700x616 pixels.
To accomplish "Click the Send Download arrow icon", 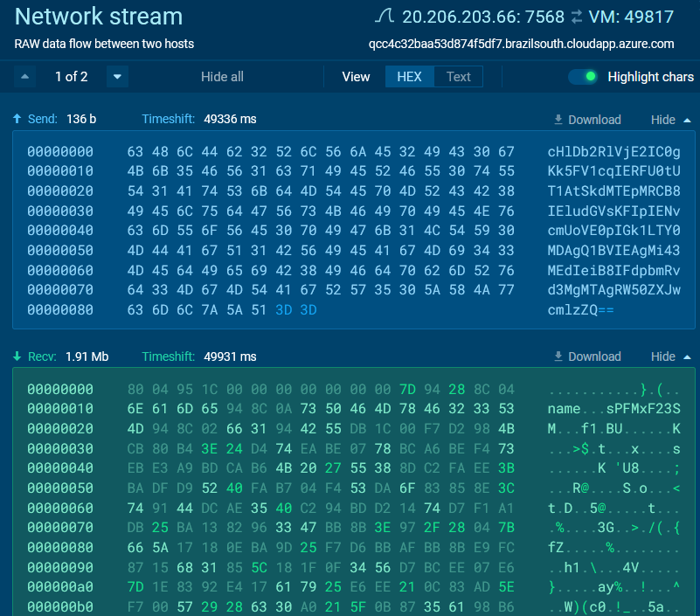I will 558,120.
